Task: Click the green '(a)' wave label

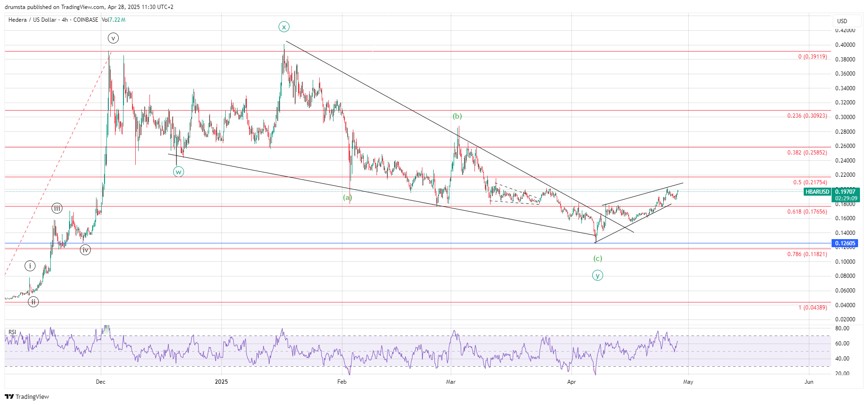Action: click(348, 198)
